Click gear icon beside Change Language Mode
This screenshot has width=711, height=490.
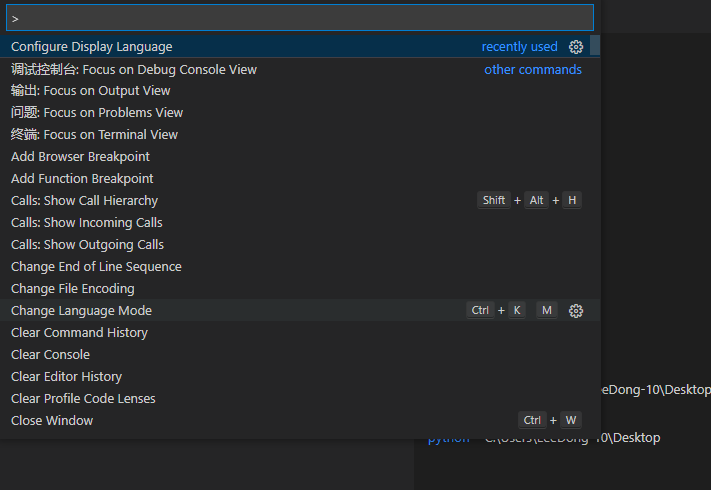pyautogui.click(x=575, y=311)
